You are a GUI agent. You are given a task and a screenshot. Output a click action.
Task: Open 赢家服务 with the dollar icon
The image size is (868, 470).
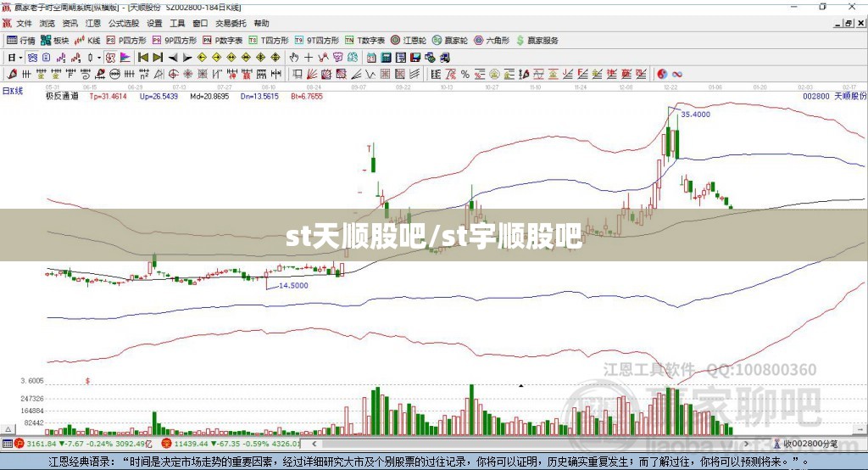tap(537, 41)
